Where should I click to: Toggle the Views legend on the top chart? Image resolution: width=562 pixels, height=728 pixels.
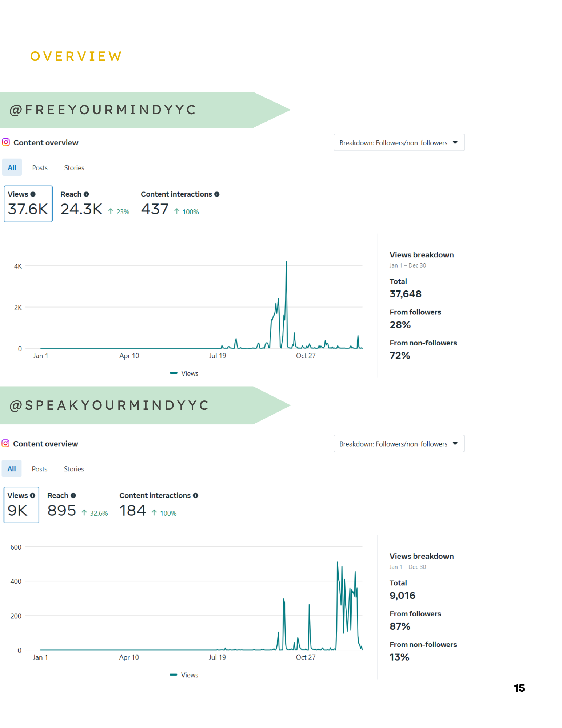click(x=185, y=373)
